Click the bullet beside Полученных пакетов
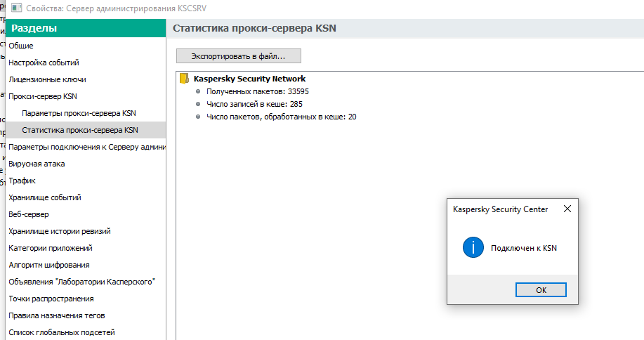 (x=198, y=91)
